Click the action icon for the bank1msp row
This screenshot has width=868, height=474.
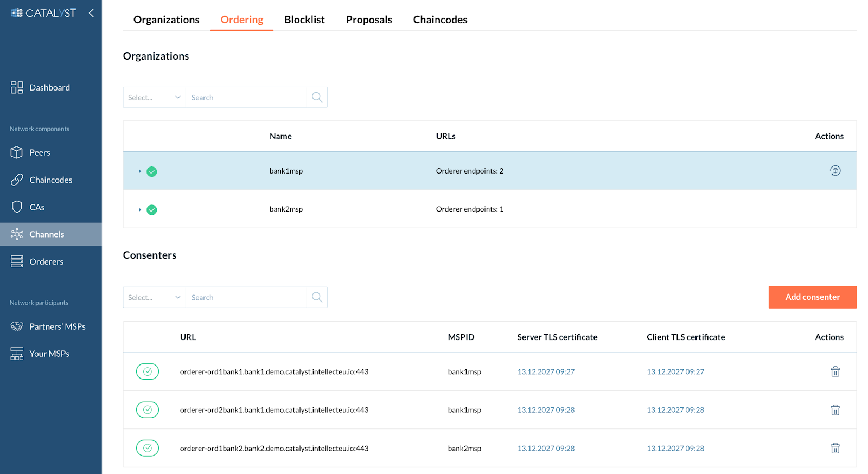[835, 171]
